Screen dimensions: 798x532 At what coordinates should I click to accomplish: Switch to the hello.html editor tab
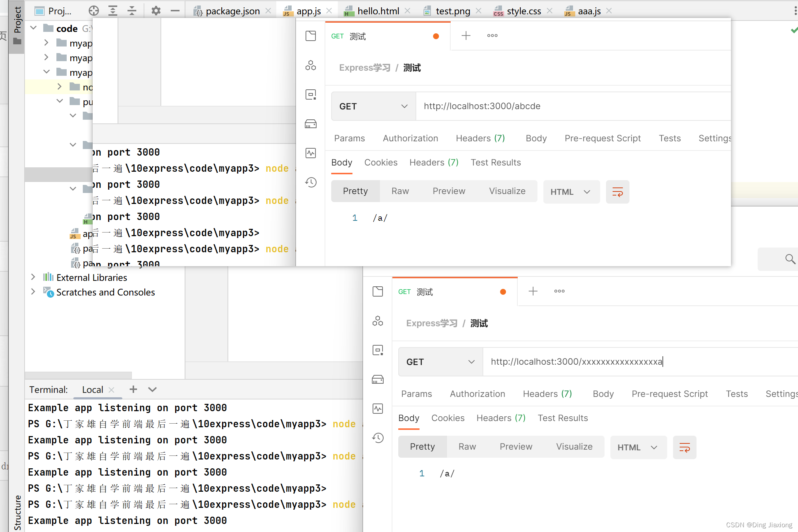[377, 11]
